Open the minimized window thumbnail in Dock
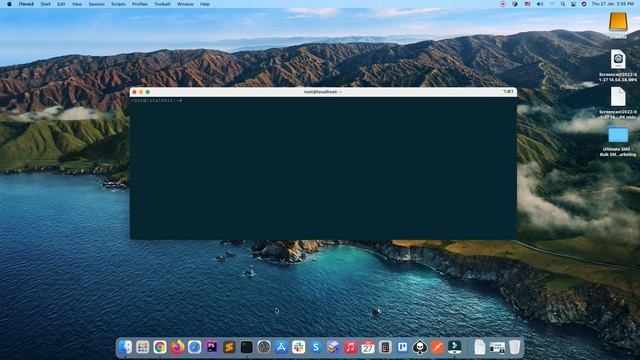This screenshot has width=640, height=360. [497, 347]
